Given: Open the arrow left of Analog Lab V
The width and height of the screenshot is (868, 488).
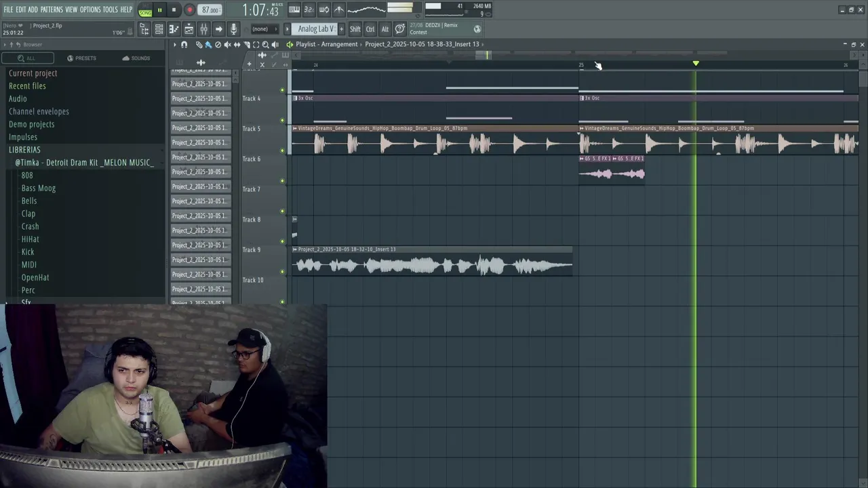Looking at the screenshot, I should [288, 29].
